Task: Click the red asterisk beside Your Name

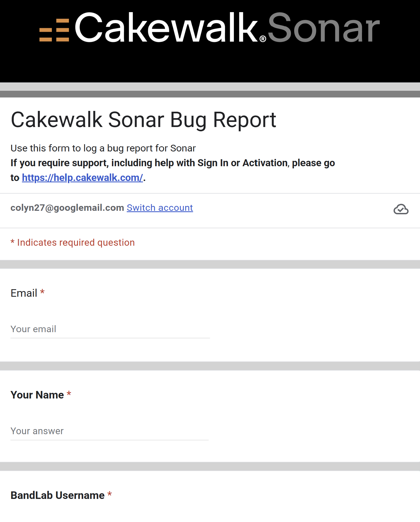Action: [69, 394]
